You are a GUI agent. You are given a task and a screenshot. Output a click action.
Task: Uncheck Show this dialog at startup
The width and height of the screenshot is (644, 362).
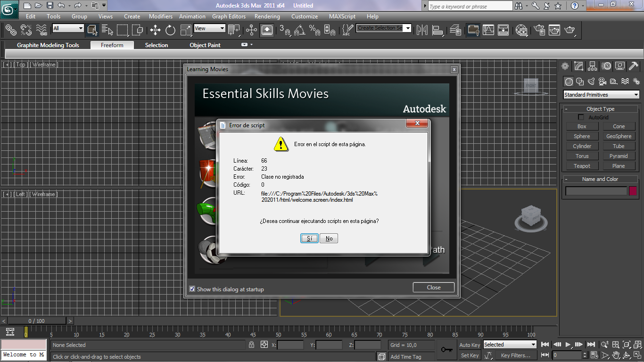[192, 289]
